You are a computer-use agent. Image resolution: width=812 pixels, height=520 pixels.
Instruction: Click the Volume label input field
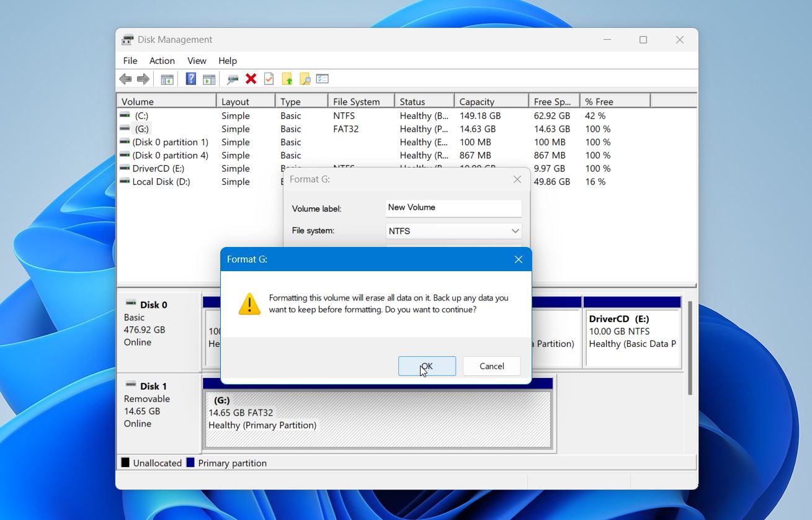(x=453, y=208)
